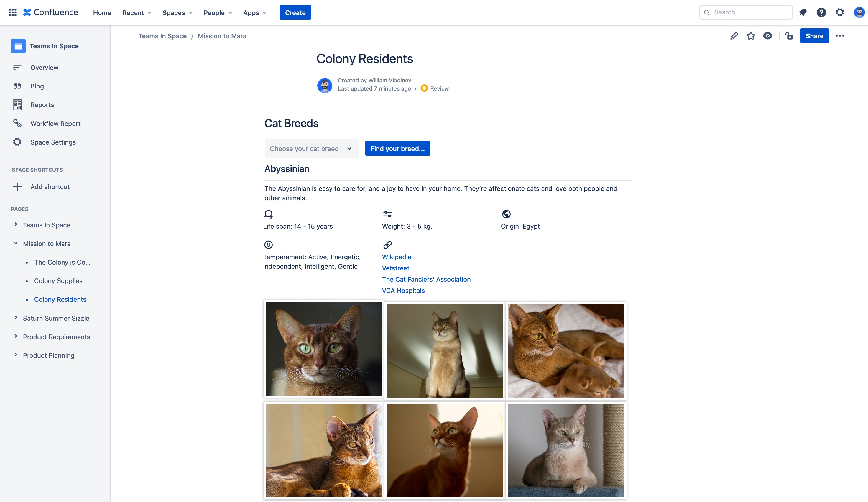Open the Apps menu

point(254,13)
